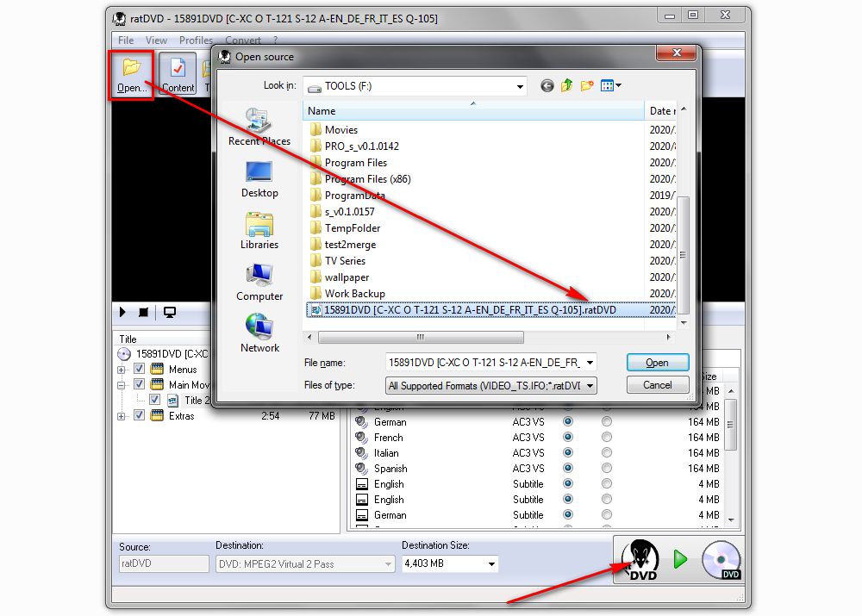The width and height of the screenshot is (862, 616).
Task: Play the preview video
Action: 122,312
